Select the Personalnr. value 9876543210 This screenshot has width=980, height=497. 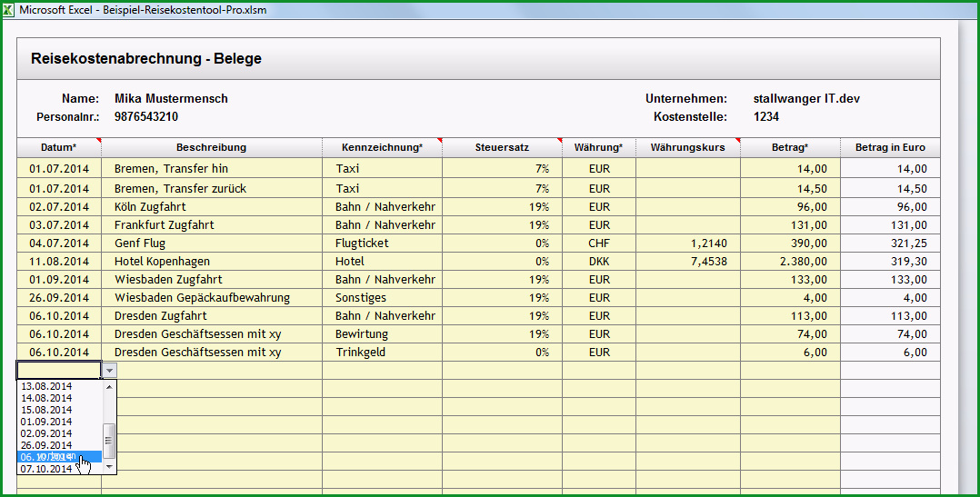(x=146, y=117)
